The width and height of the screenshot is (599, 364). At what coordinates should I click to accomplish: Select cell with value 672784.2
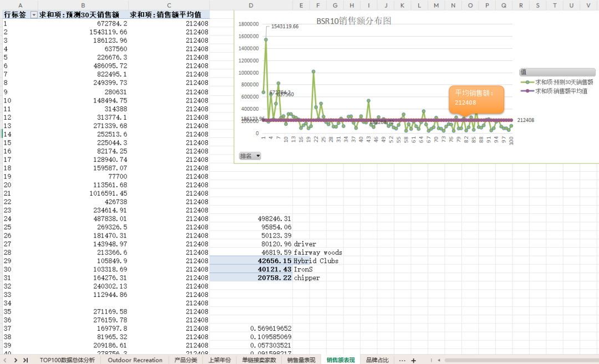(83, 23)
